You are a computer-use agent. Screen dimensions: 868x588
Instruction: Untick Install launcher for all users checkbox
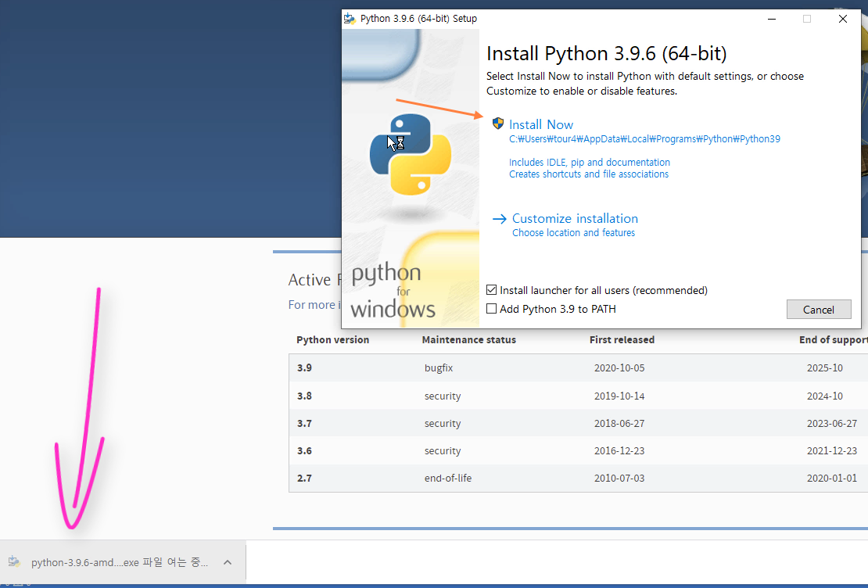491,290
